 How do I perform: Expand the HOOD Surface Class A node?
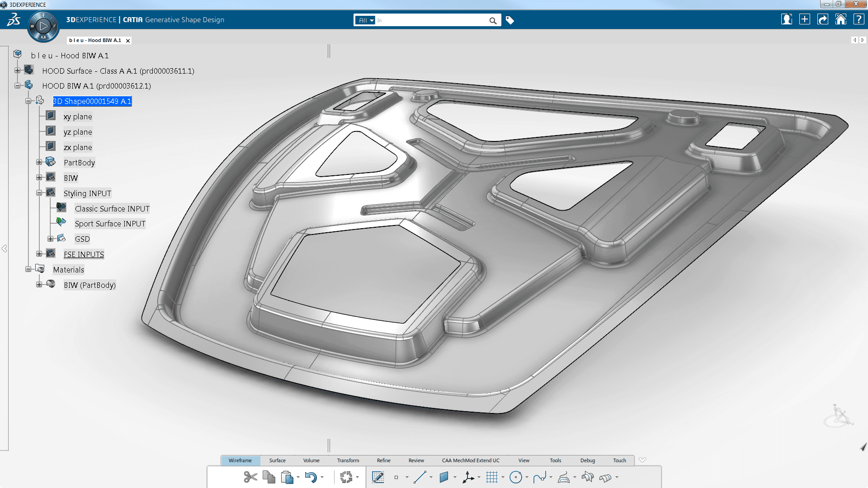17,70
